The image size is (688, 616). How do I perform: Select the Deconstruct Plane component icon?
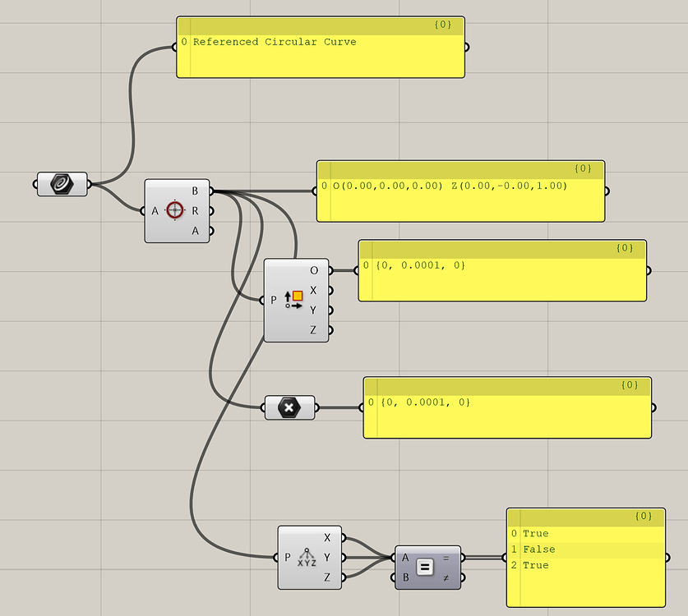pyautogui.click(x=294, y=300)
